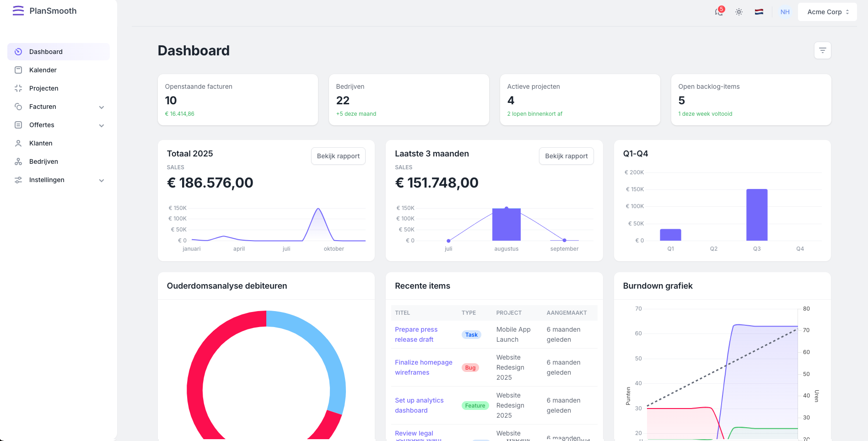Expand the Offertes submenu chevron
The height and width of the screenshot is (441, 868).
102,125
